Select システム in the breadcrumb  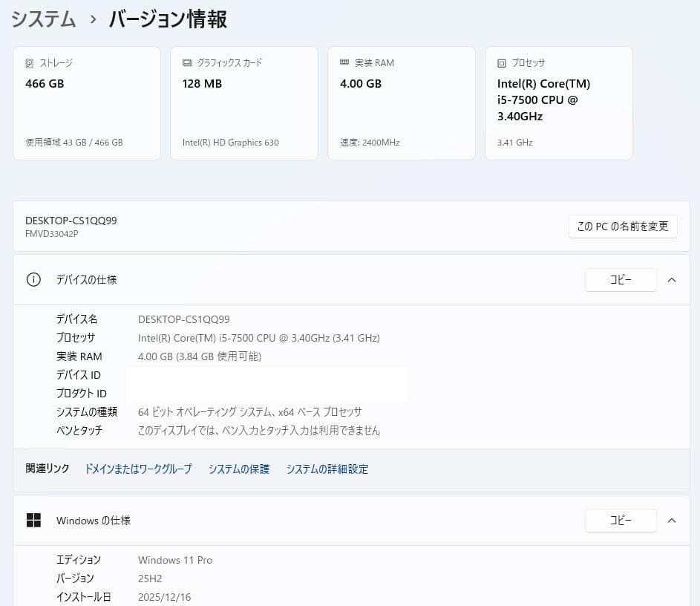click(x=43, y=19)
